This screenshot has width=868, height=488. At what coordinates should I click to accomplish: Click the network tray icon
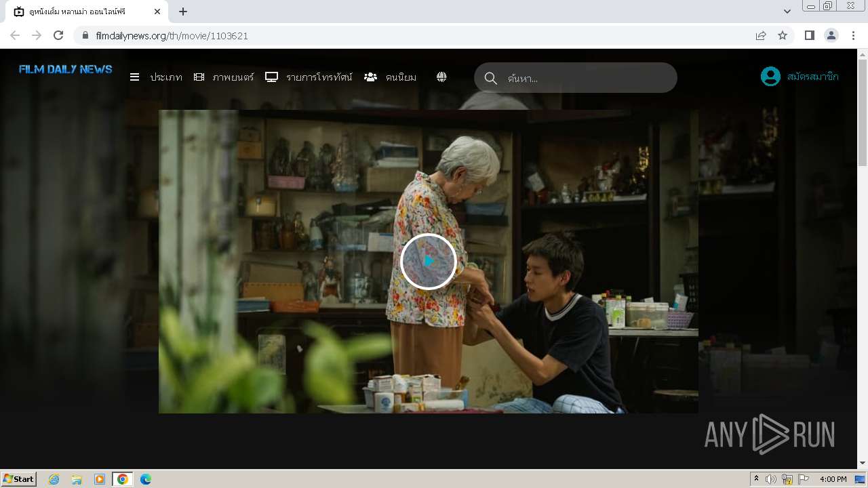pos(787,479)
